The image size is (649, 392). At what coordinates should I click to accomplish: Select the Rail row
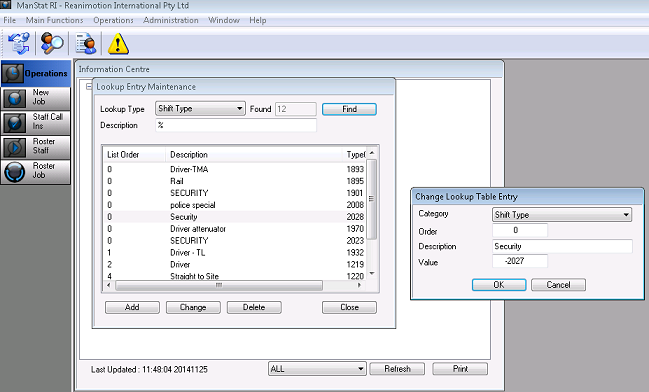point(235,181)
